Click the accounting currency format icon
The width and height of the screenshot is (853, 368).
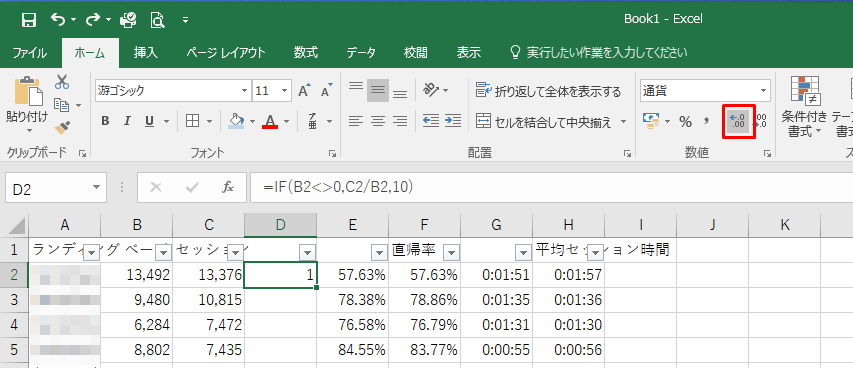coord(650,121)
